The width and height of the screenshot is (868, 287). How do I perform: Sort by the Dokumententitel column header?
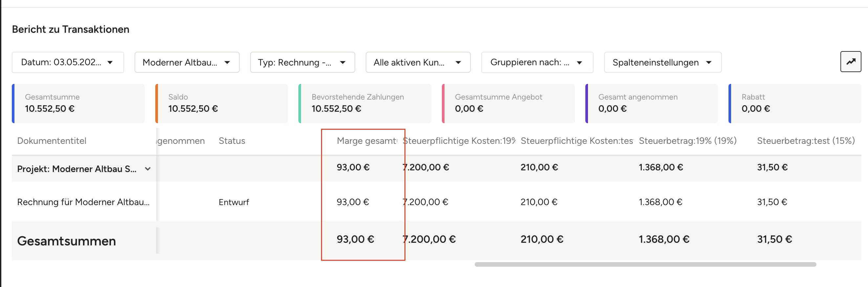click(x=52, y=141)
